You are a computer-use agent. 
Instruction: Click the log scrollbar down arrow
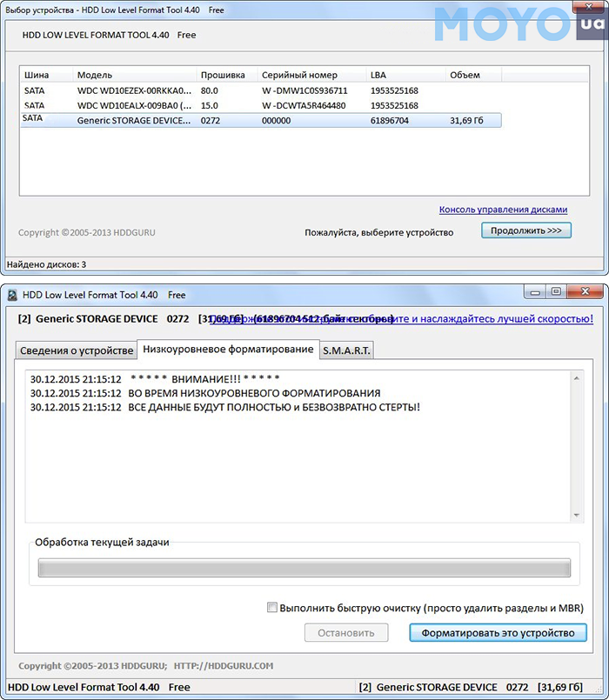coord(577,516)
